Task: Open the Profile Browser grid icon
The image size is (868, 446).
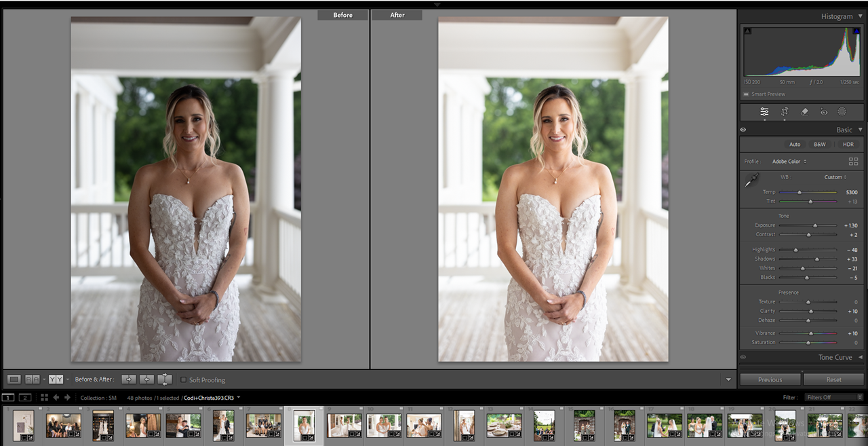Action: pyautogui.click(x=853, y=162)
